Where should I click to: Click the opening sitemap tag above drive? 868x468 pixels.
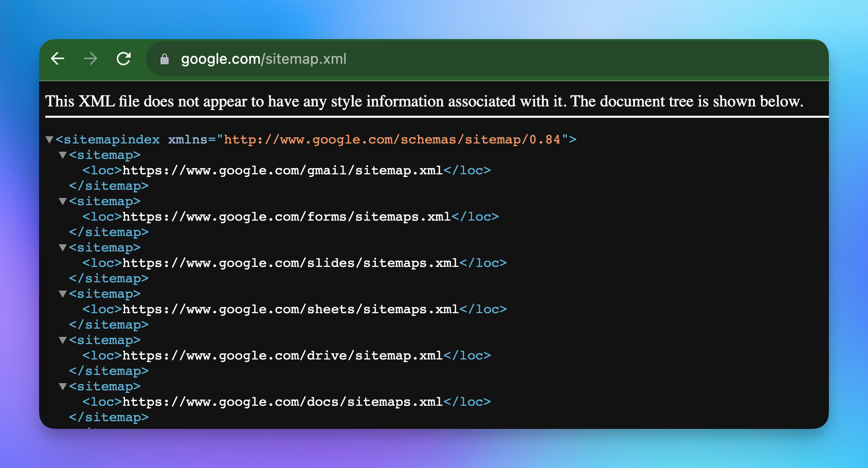tap(105, 340)
